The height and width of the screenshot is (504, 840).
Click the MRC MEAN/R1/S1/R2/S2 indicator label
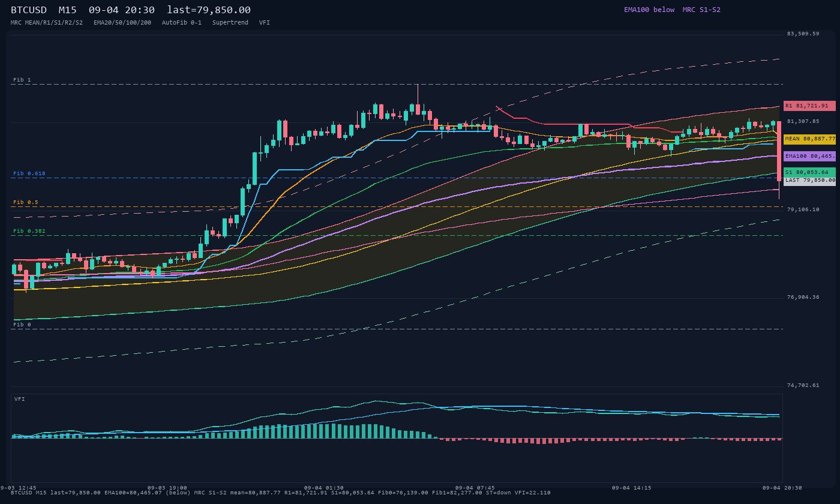coord(47,23)
